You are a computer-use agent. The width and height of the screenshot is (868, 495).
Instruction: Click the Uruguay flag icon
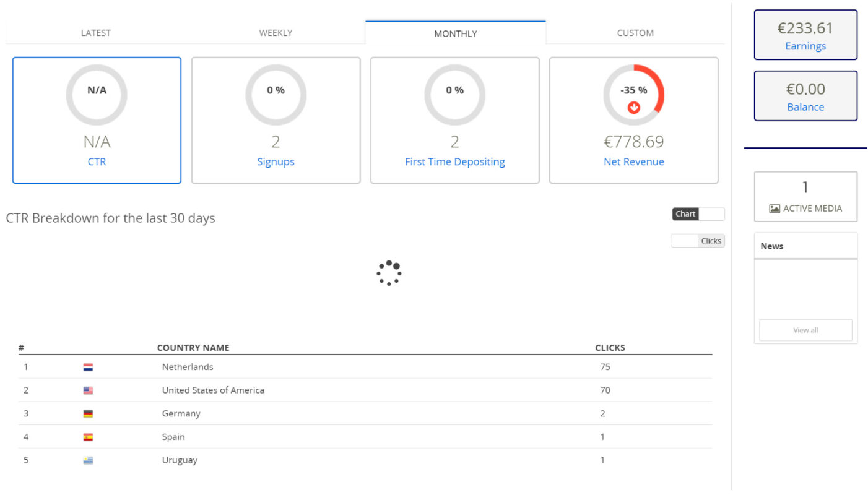click(x=88, y=460)
